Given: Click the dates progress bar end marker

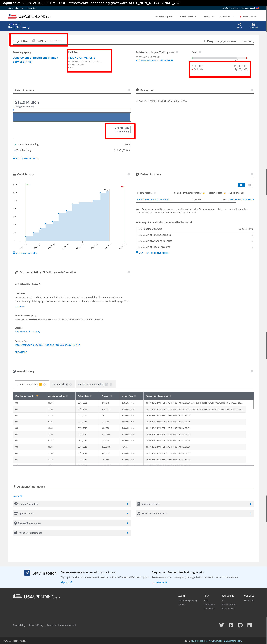Looking at the screenshot, I should coord(246,58).
